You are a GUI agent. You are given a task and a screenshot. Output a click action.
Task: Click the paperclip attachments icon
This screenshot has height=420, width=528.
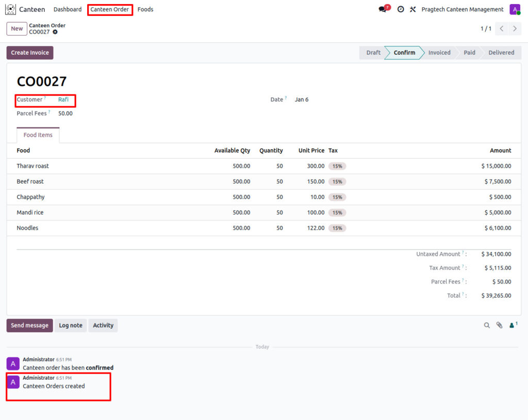tap(499, 326)
